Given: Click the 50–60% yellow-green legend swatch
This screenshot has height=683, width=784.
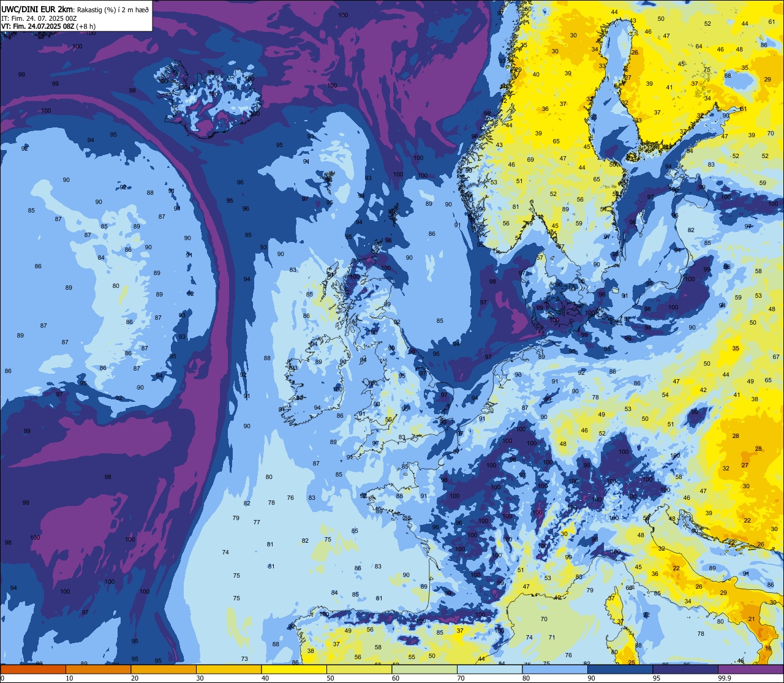Looking at the screenshot, I should [359, 670].
